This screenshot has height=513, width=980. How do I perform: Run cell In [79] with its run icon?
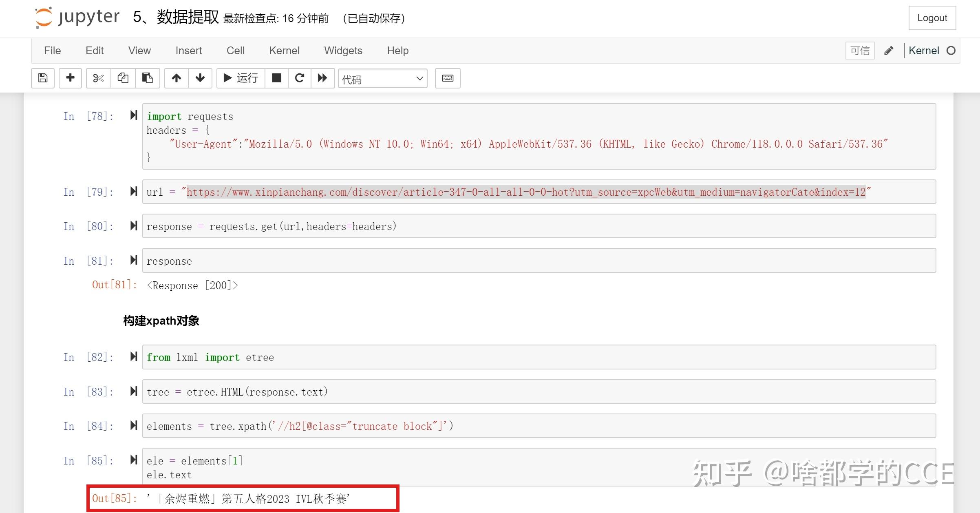[134, 191]
